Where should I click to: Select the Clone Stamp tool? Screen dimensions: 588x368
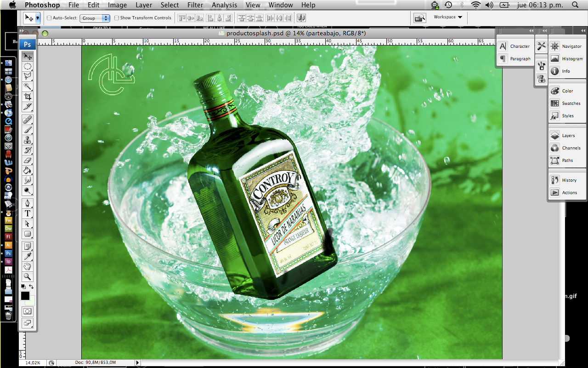[x=28, y=140]
